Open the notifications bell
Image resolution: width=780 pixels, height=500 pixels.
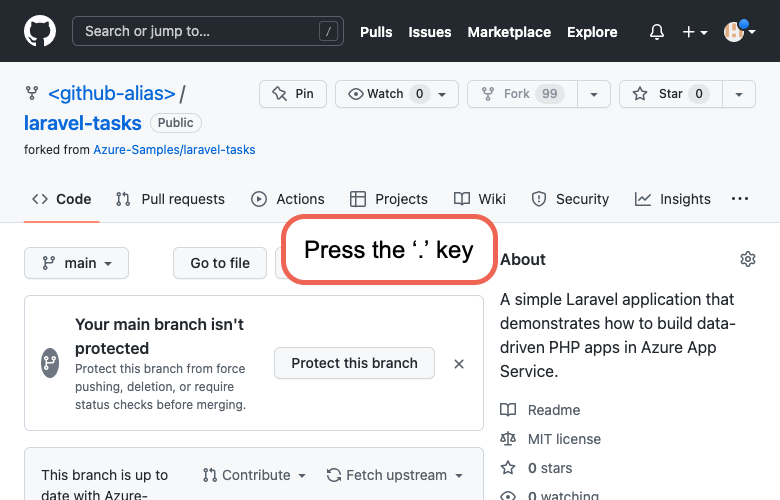(657, 32)
